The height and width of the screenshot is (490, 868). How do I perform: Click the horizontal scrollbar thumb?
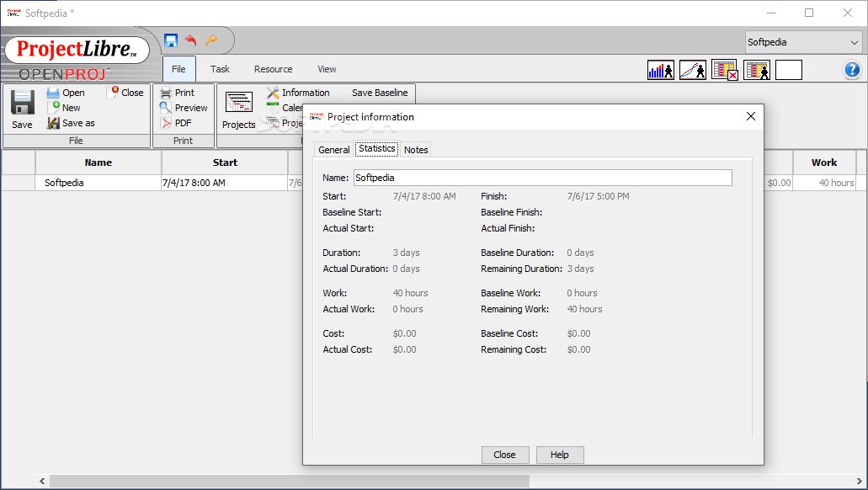pyautogui.click(x=290, y=481)
